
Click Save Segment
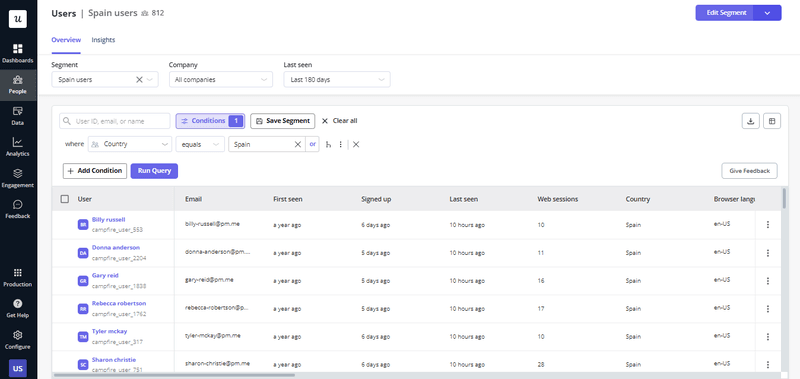coord(283,121)
